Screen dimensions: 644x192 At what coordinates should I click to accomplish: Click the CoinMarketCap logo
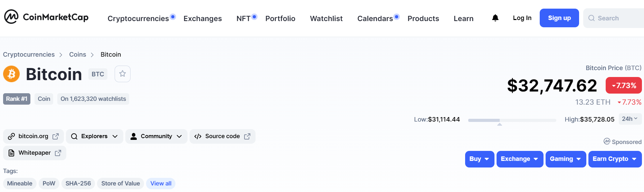point(46,17)
